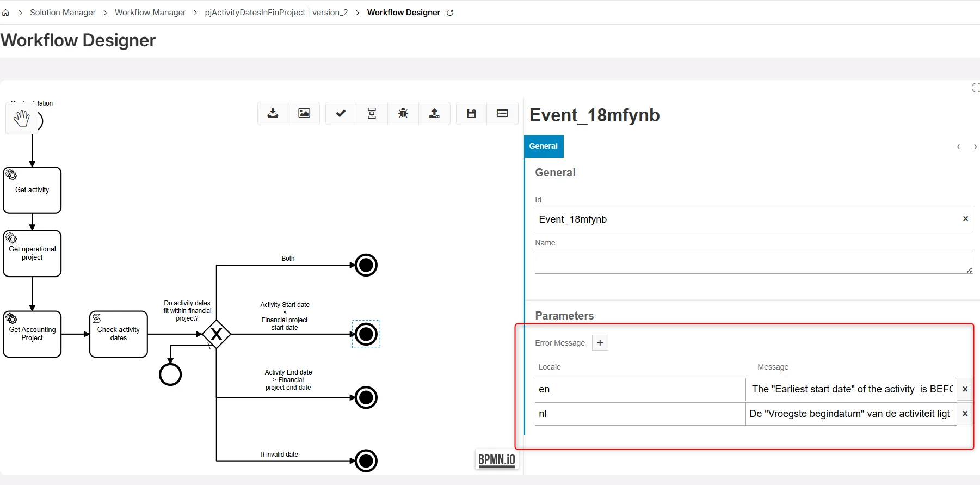
Task: Edit the 'nl' locale field
Action: [x=640, y=414]
